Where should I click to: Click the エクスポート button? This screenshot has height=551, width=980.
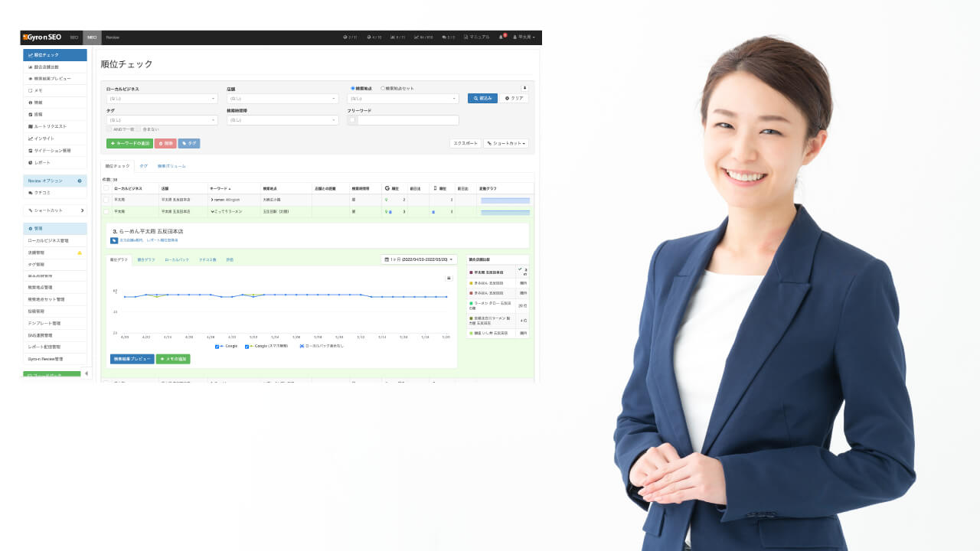465,143
